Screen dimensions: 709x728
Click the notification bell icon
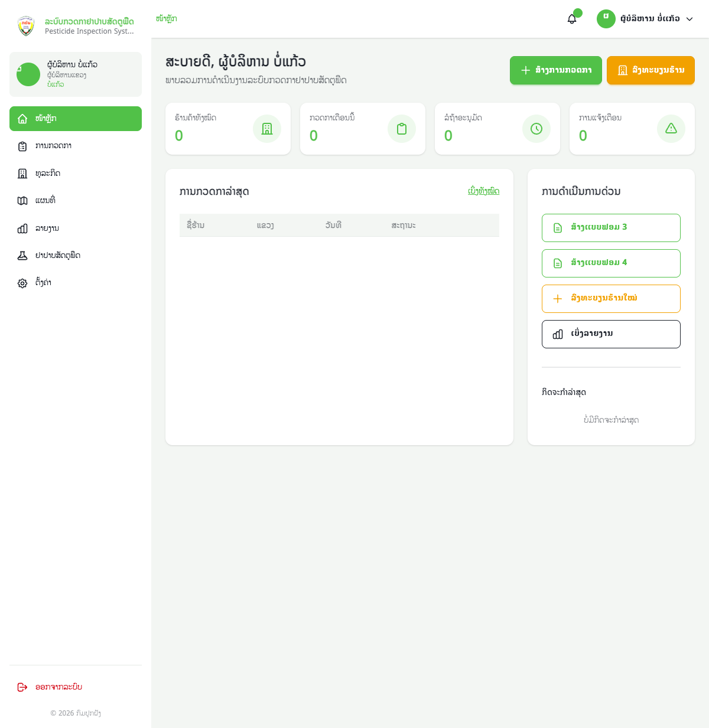pyautogui.click(x=572, y=19)
